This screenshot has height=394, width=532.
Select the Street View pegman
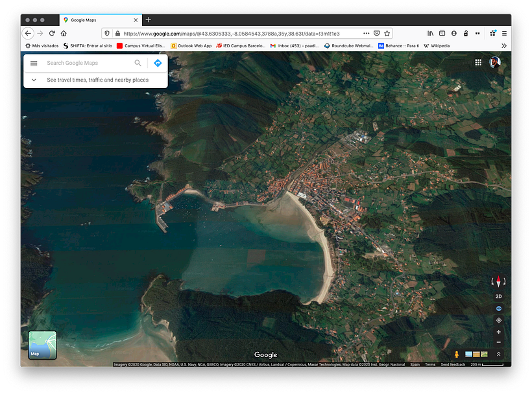pyautogui.click(x=457, y=354)
